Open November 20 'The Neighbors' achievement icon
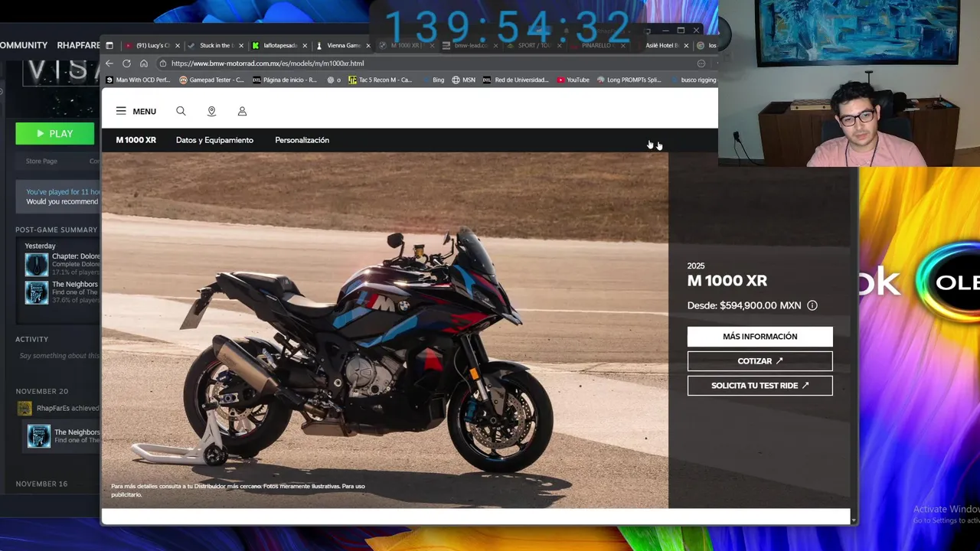980x551 pixels. 38,436
